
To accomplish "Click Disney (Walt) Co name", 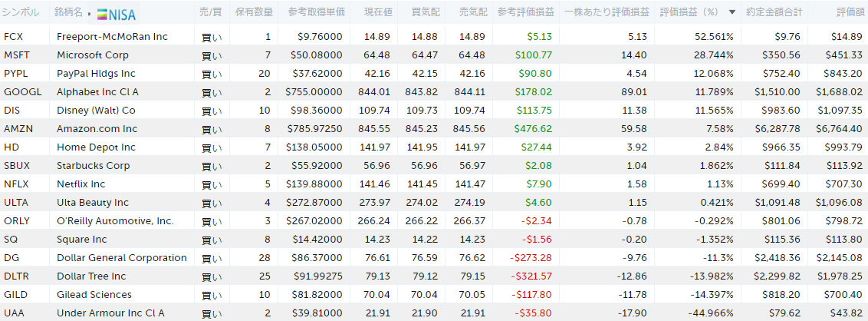I will pos(97,111).
